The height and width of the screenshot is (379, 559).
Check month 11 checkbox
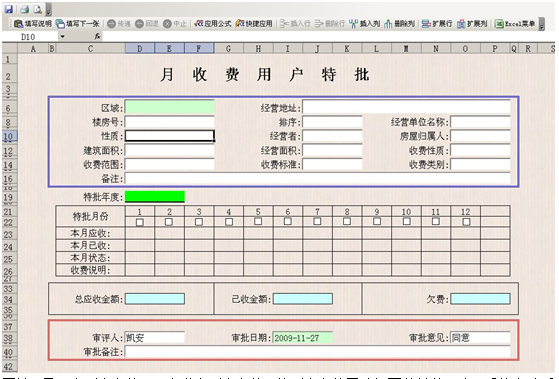[436, 221]
